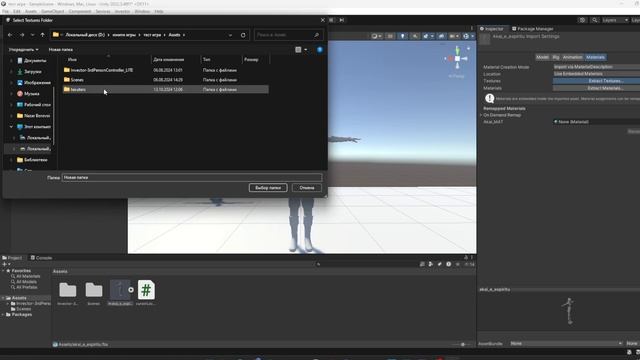Screen dimensions: 640x360
Task: Go back in the folder dialog
Action: coord(10,35)
